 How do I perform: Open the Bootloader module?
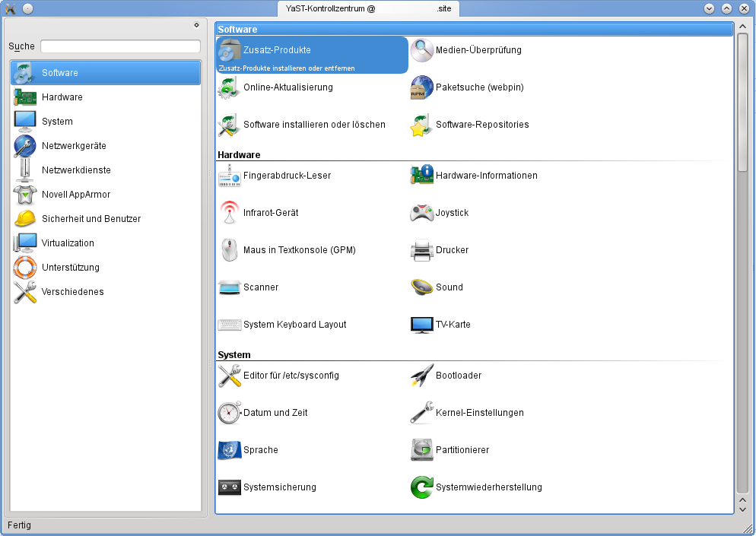click(446, 376)
